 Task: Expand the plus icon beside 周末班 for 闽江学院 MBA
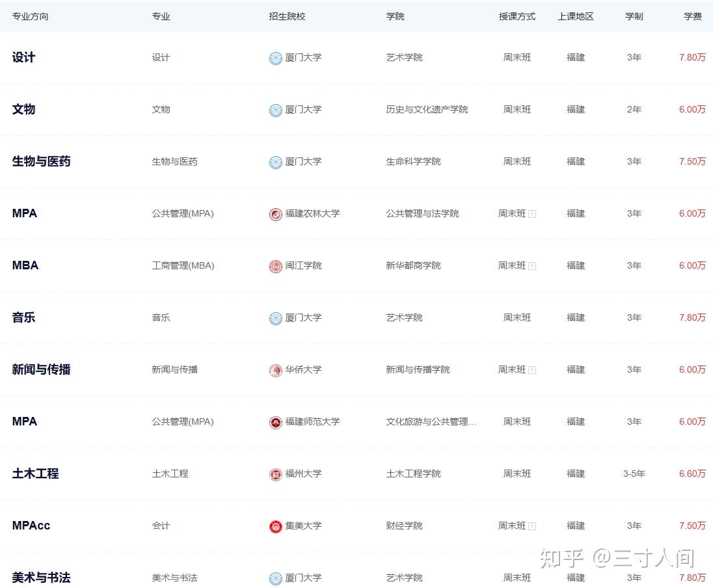pos(532,266)
